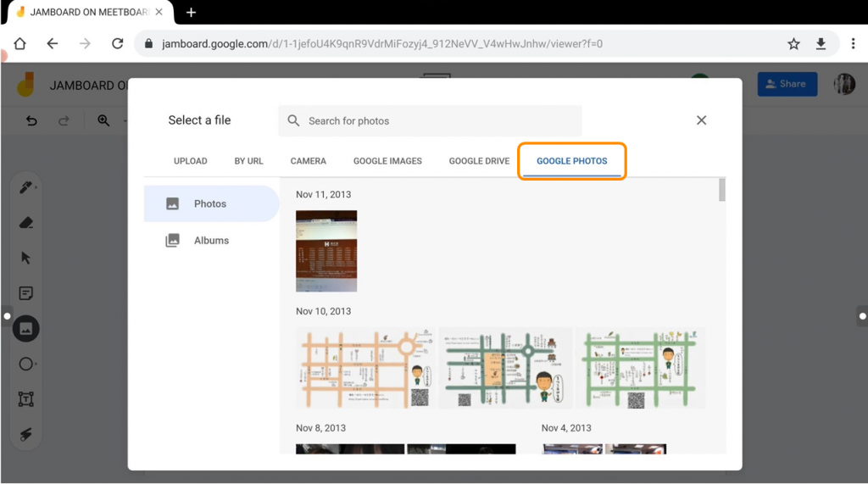Switch to the By URL tab
This screenshot has width=868, height=484.
pos(248,161)
